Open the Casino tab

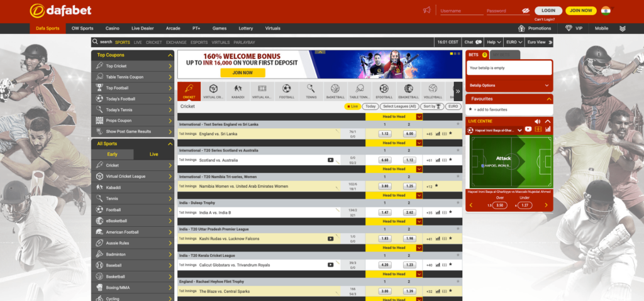tap(112, 28)
